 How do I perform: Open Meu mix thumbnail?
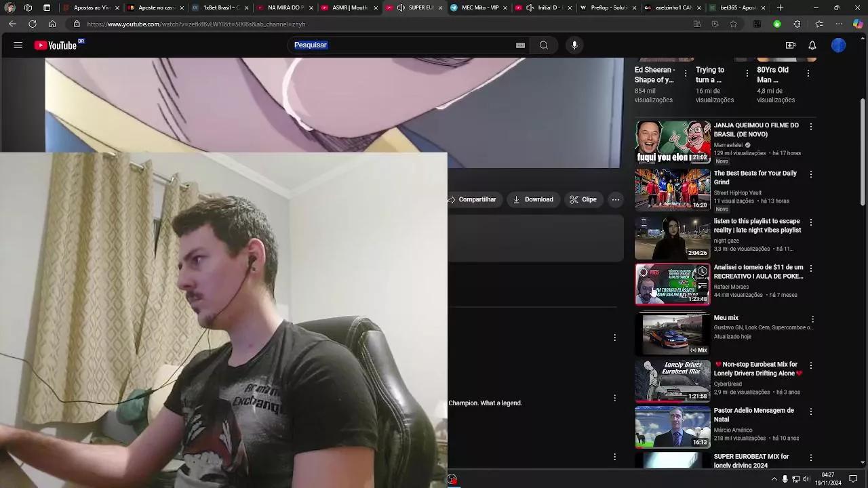pyautogui.click(x=672, y=334)
